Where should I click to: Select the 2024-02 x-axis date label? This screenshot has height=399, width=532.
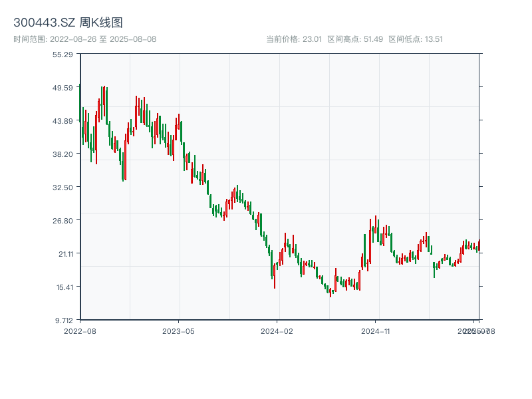click(x=277, y=331)
